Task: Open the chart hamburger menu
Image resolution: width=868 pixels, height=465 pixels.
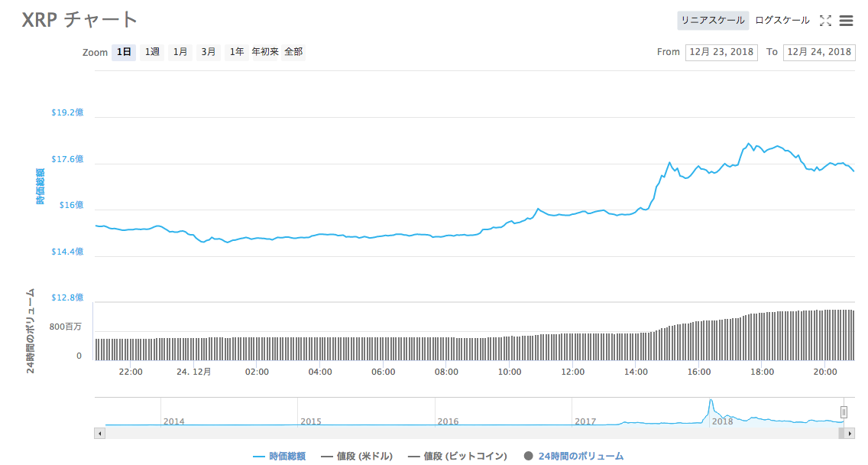Action: click(x=846, y=21)
